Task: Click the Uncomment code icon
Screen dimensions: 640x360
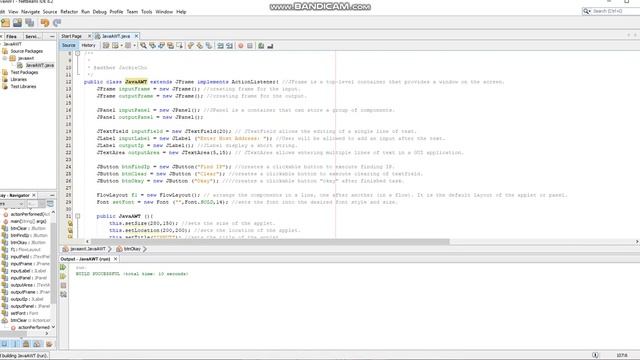Action: point(270,46)
